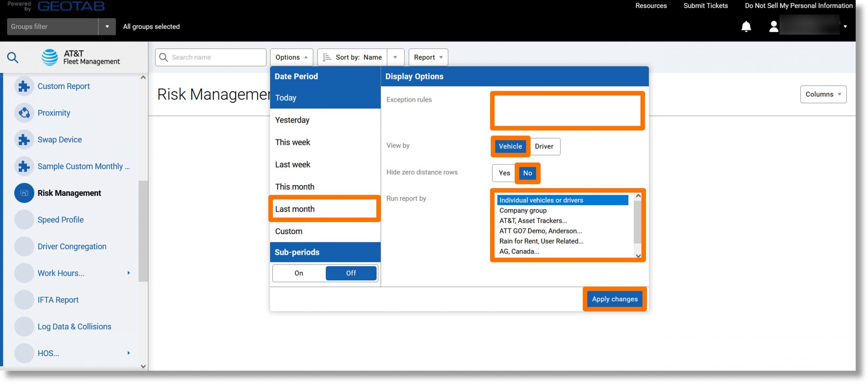
Task: Enable Hide zero distance rows Yes
Action: click(x=504, y=173)
